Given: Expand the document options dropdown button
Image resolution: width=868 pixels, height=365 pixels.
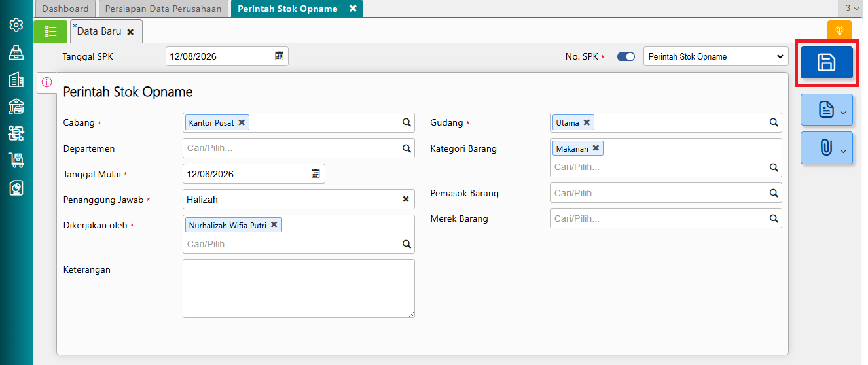Looking at the screenshot, I should [x=826, y=110].
